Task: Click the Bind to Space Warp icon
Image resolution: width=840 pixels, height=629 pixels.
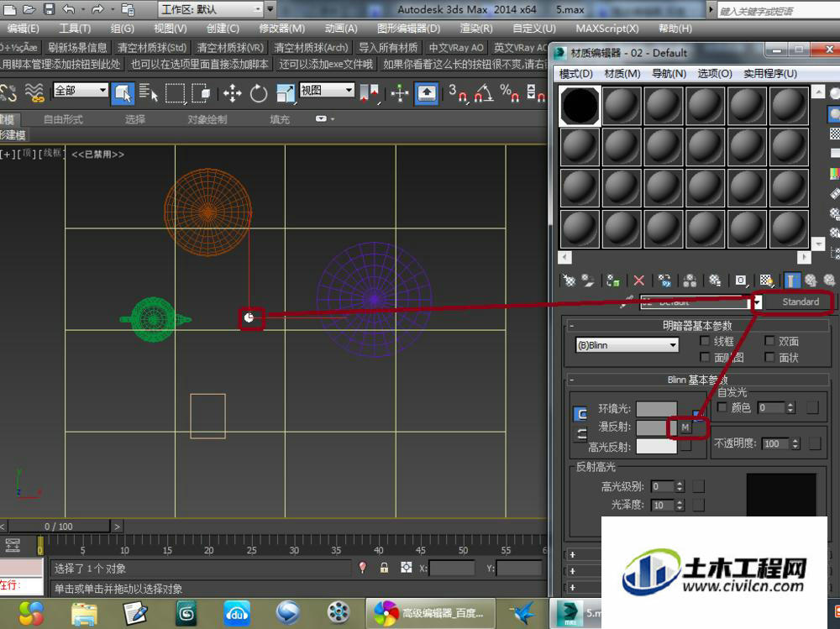Action: pos(34,93)
